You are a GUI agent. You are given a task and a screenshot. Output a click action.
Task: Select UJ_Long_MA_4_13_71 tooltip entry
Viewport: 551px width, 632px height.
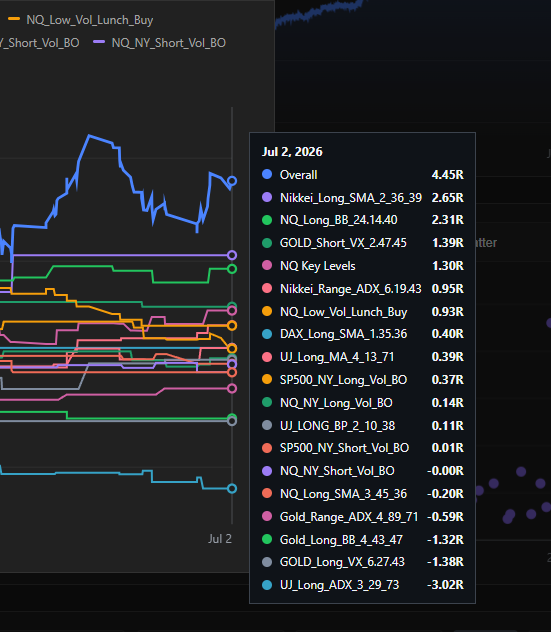point(337,357)
